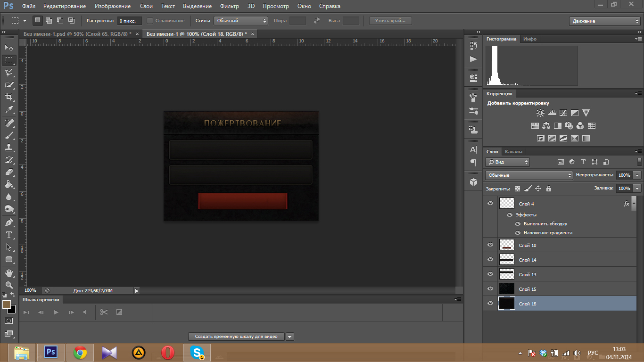Click the foreground color swatch
Screen dimensions: 644x362
[x=6, y=304]
